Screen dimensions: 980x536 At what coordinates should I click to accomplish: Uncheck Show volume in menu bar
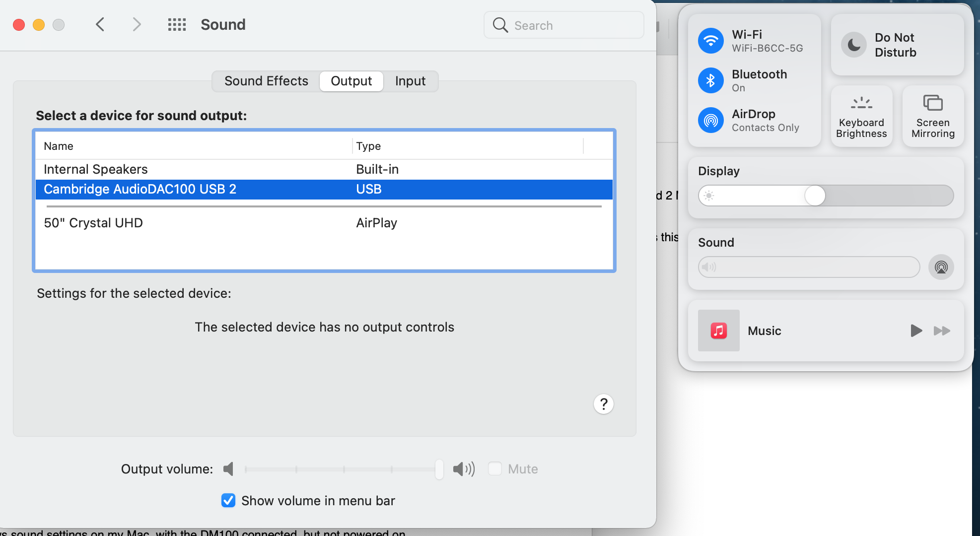[x=228, y=500]
